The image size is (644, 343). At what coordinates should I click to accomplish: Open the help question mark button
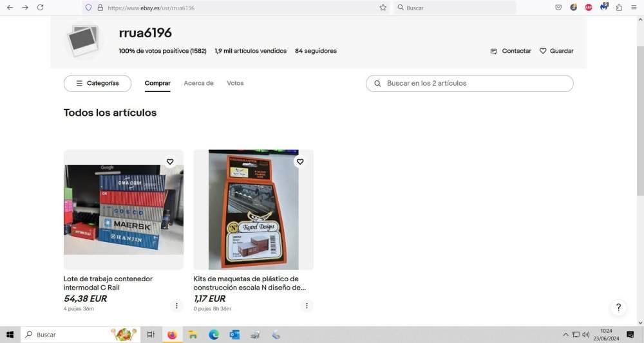[x=618, y=308]
